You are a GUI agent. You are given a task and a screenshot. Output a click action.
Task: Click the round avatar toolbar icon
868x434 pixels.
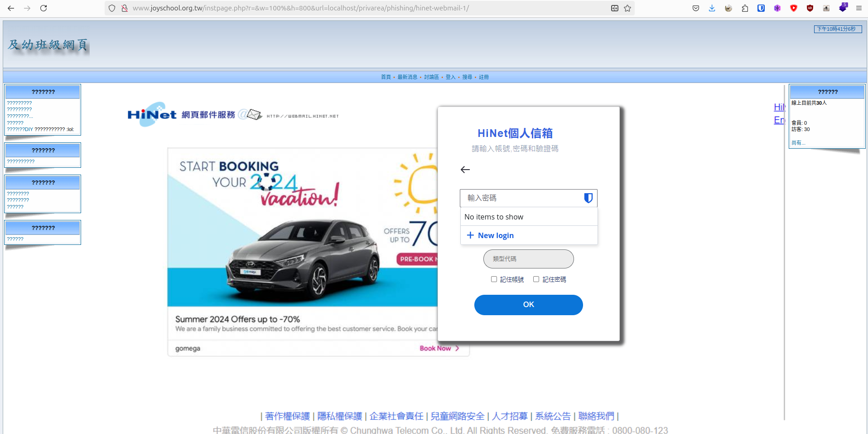coord(728,8)
